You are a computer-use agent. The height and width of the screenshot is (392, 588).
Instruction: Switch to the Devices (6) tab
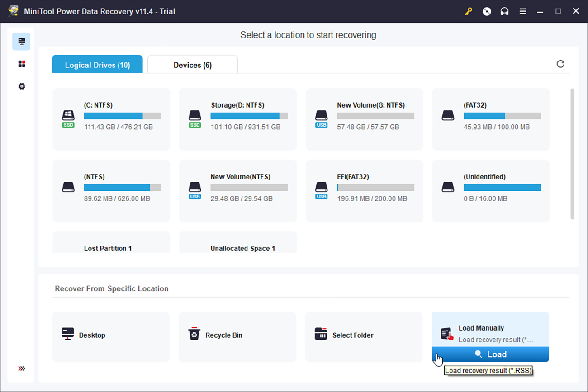[192, 65]
